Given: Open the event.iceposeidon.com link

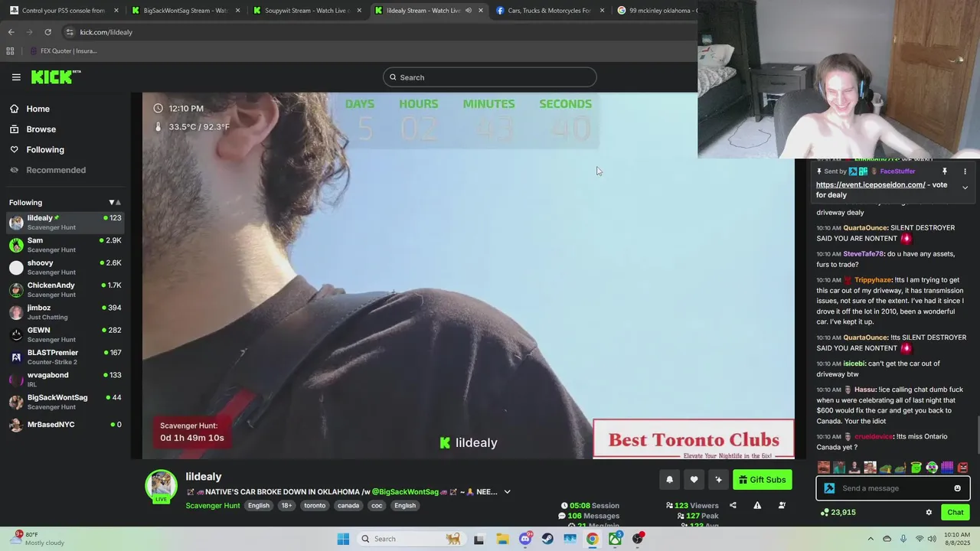Looking at the screenshot, I should pos(871,184).
